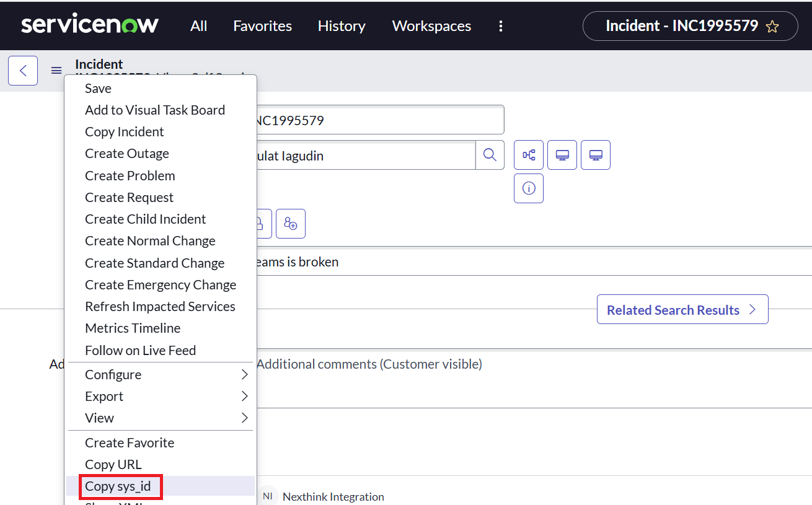Click the add-me user plus icon

click(x=291, y=224)
